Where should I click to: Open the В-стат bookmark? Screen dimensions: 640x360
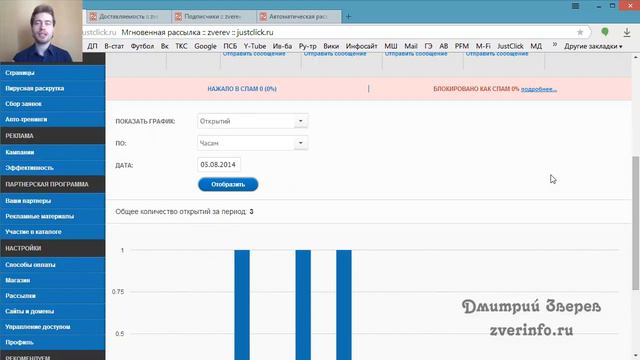pyautogui.click(x=114, y=46)
